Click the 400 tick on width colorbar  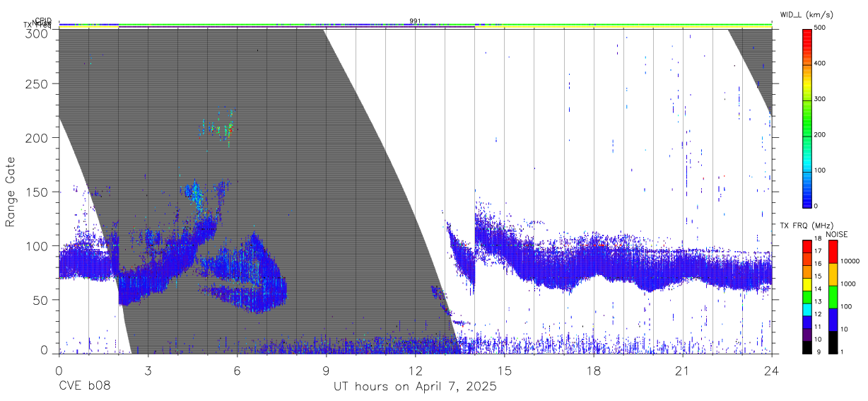[x=821, y=64]
